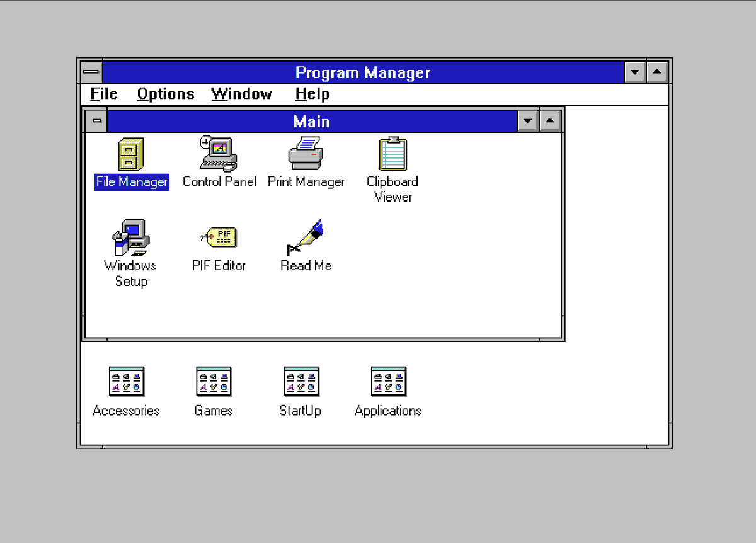
Task: Select the Clipboard Viewer clipboard icon
Action: [392, 154]
